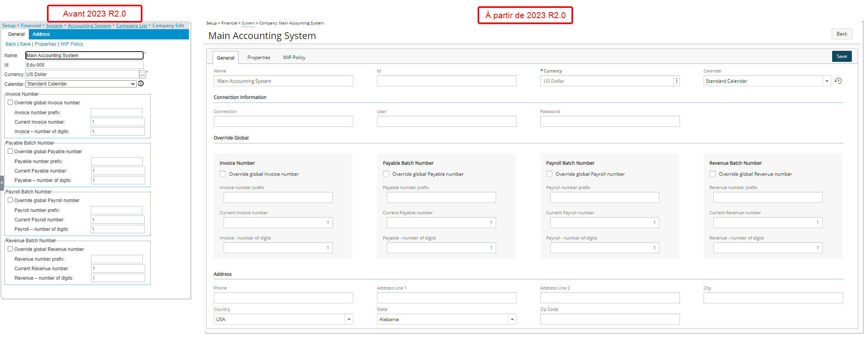Image resolution: width=868 pixels, height=338 pixels.
Task: Open Standard Calendar dropdown in old layout
Action: [x=81, y=84]
